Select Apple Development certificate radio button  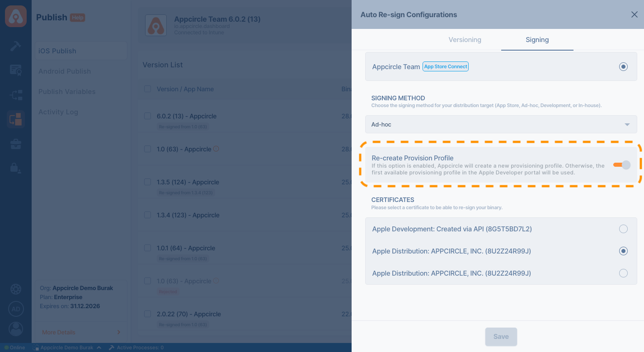click(623, 229)
